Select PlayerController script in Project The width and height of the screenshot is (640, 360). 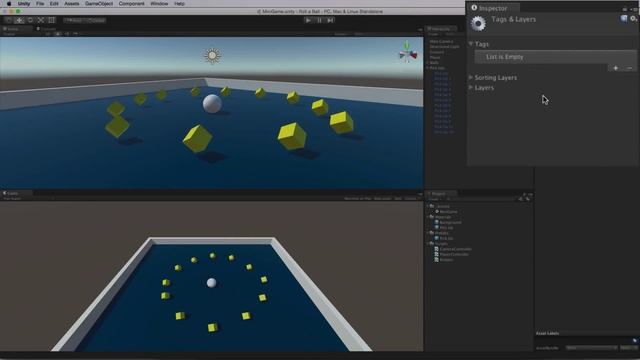(x=454, y=254)
